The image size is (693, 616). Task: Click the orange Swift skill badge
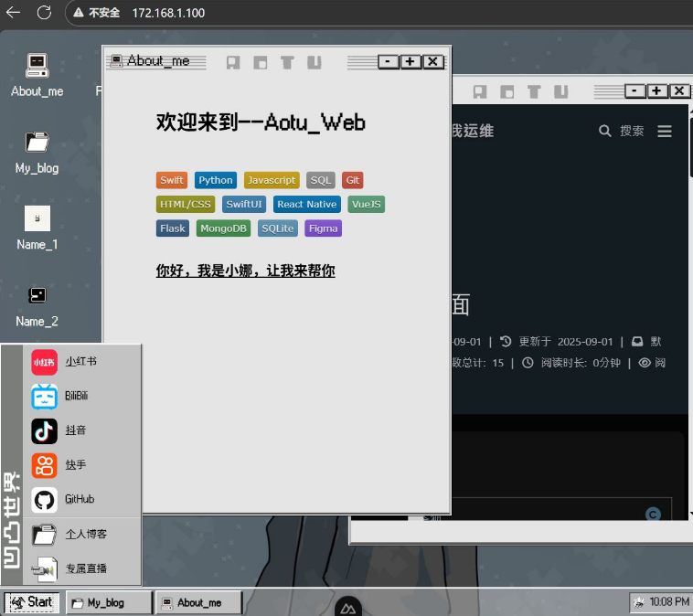(x=172, y=180)
